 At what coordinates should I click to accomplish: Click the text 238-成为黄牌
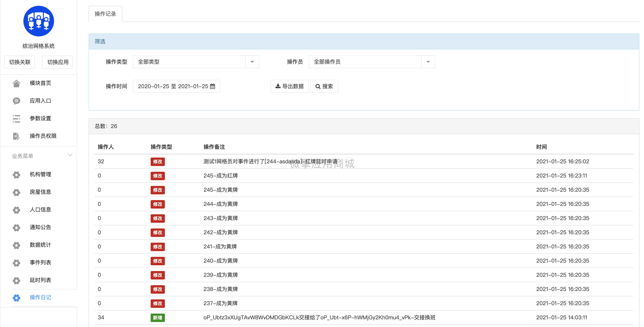(x=220, y=289)
